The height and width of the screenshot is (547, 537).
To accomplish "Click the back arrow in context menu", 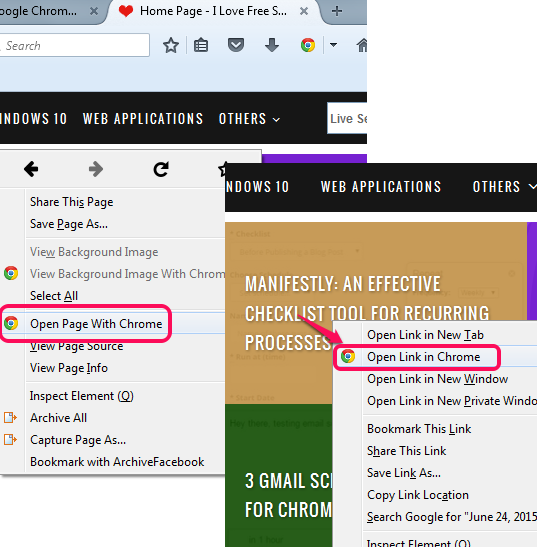I will pos(31,169).
